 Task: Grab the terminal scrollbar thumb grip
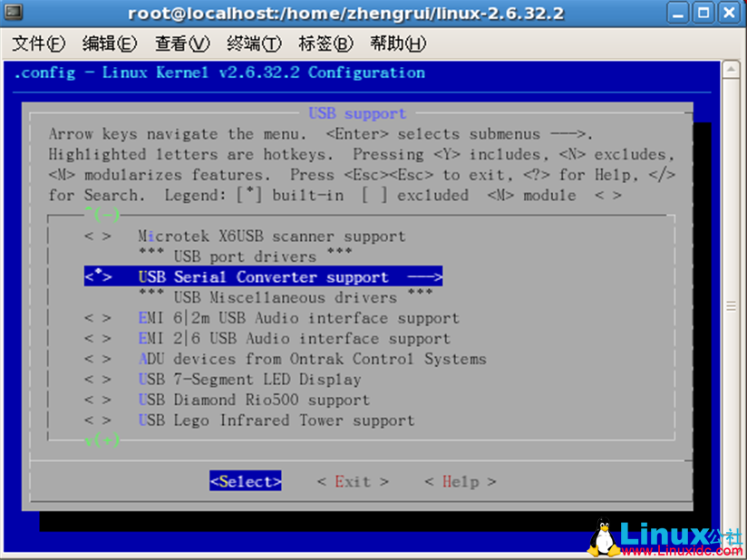731,305
